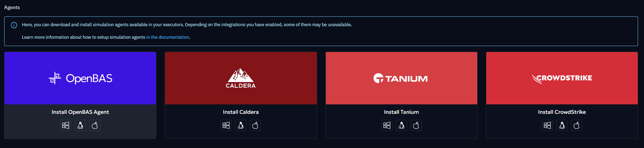Select macOS installer for Caldera
The image size is (644, 148).
coord(255,125)
